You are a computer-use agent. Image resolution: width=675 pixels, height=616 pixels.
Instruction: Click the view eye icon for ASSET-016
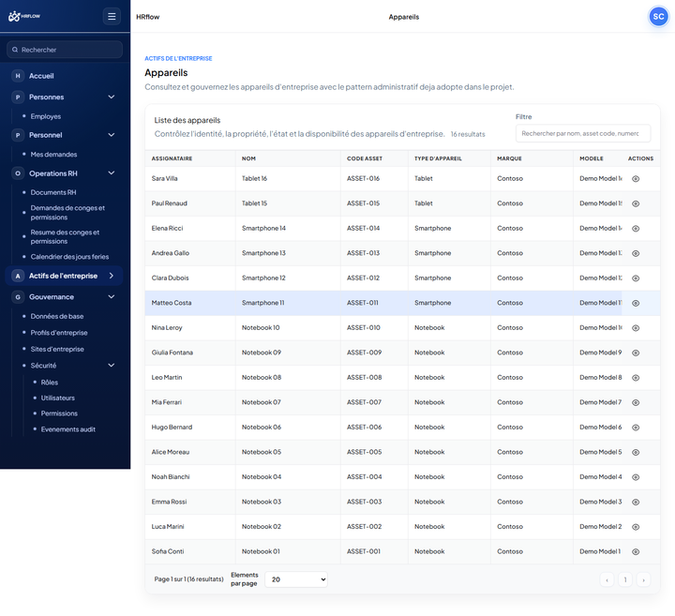click(636, 179)
